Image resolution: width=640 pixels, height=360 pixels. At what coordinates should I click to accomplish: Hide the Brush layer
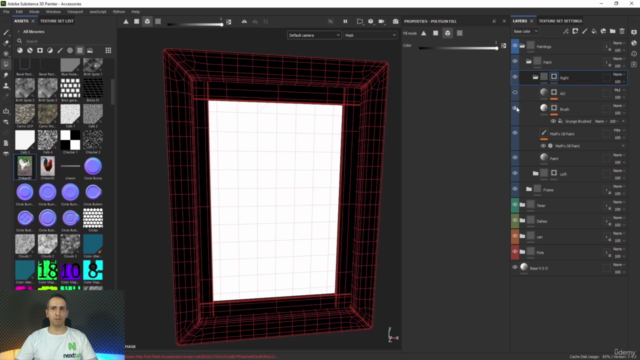click(x=515, y=109)
